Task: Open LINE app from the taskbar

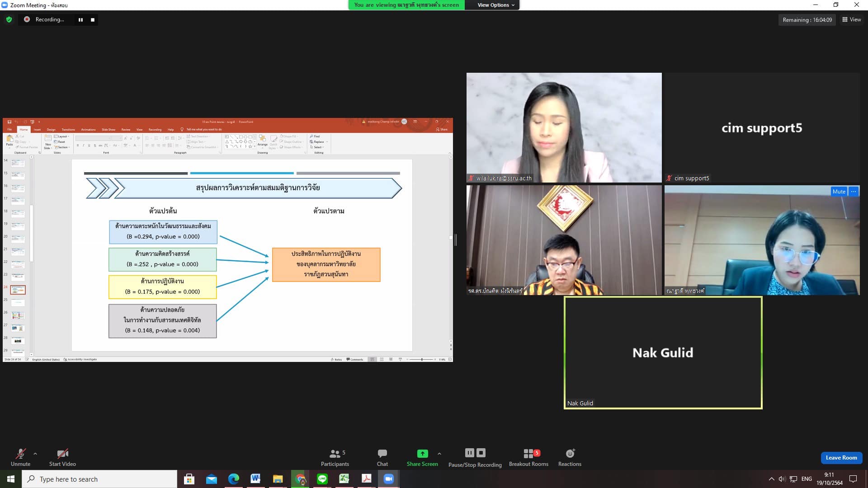Action: coord(322,479)
